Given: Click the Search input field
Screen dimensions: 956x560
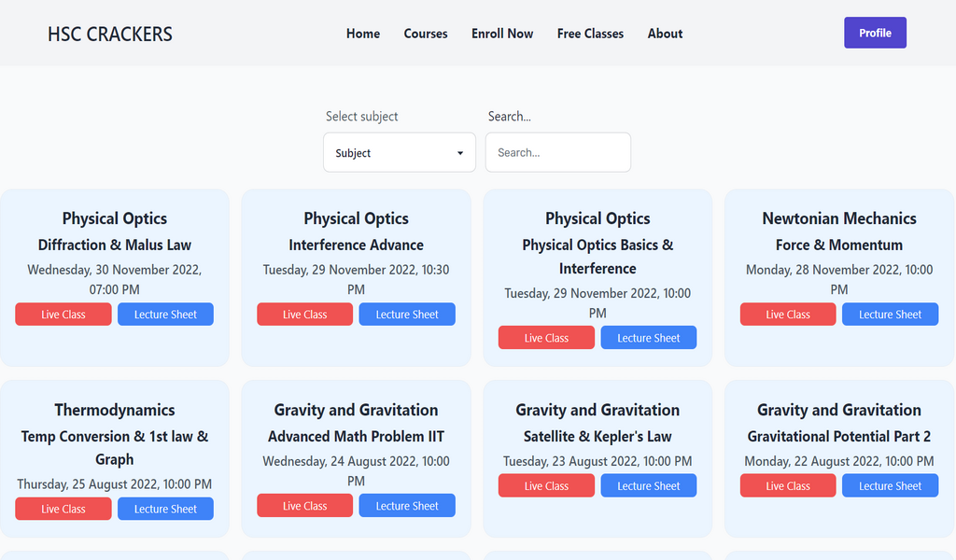Looking at the screenshot, I should [x=557, y=153].
